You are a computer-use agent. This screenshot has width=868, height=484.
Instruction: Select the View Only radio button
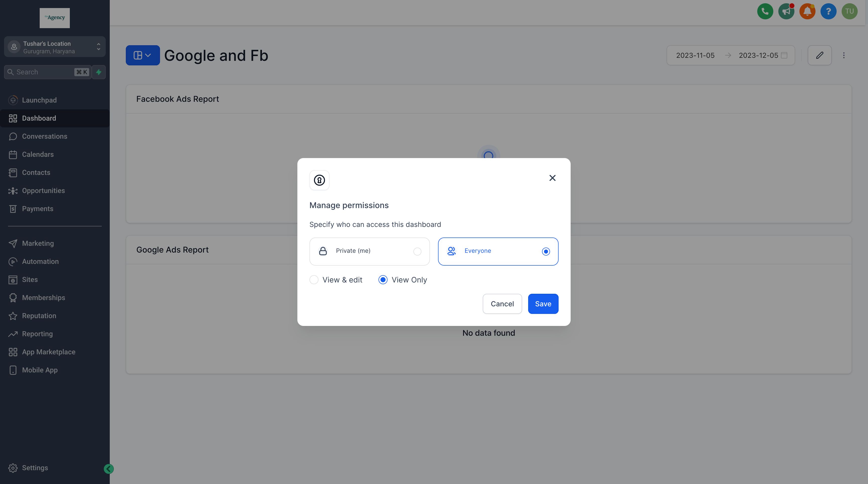pyautogui.click(x=383, y=280)
